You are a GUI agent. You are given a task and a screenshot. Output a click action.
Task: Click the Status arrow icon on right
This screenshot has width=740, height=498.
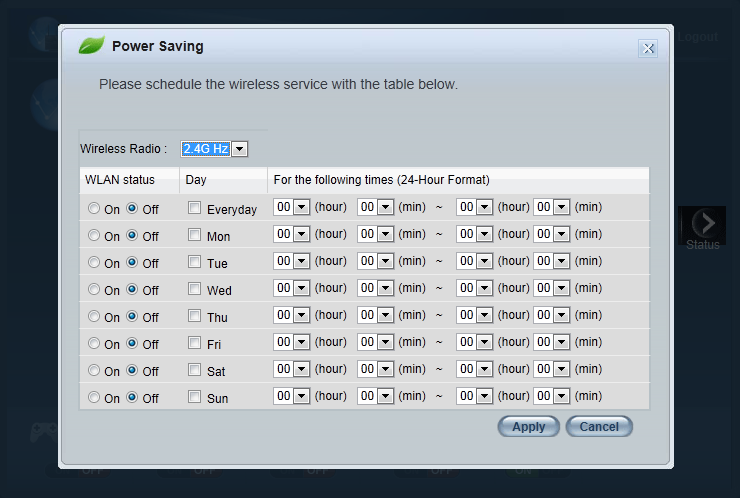tap(702, 224)
